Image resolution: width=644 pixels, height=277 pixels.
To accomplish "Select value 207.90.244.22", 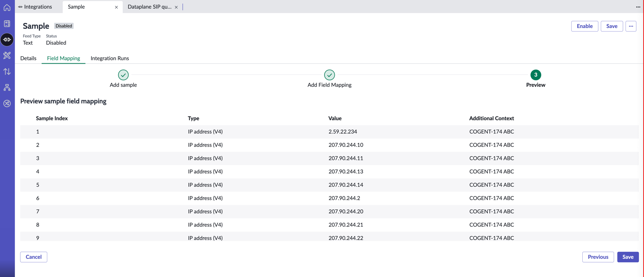I will (346, 238).
